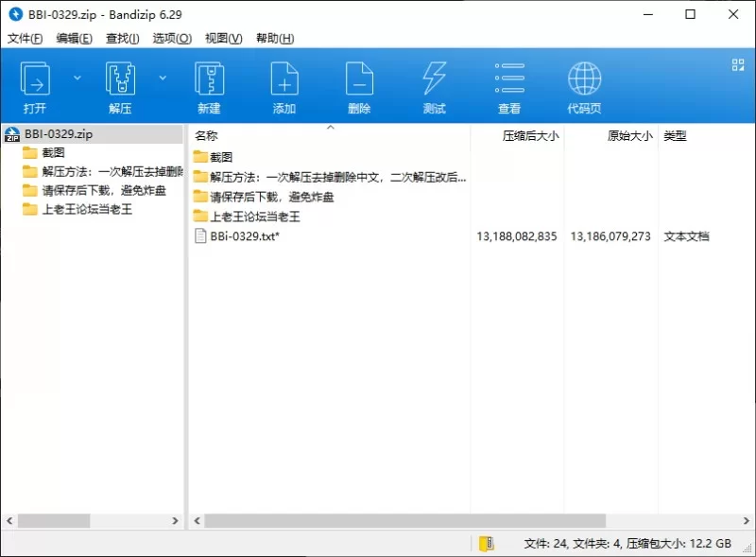The width and height of the screenshot is (756, 557).
Task: Select 请保存后下载，避免炸盘 row in file list
Action: coord(264,197)
